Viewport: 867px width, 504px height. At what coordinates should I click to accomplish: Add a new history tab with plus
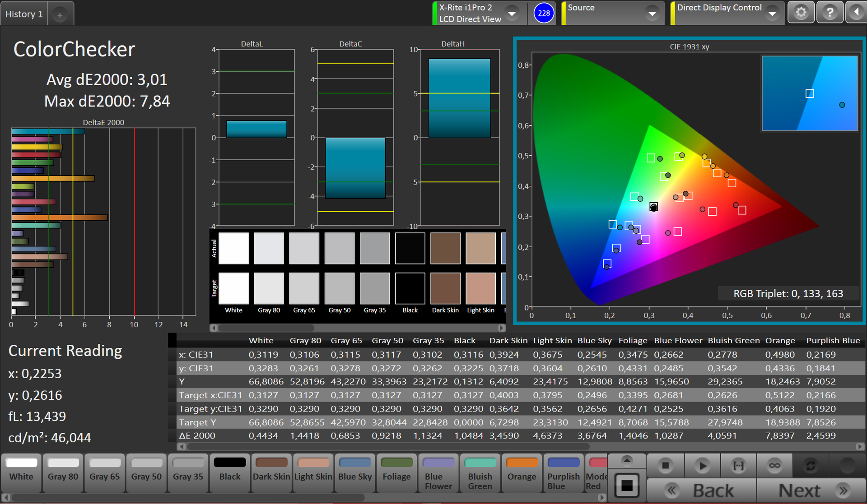pyautogui.click(x=60, y=15)
